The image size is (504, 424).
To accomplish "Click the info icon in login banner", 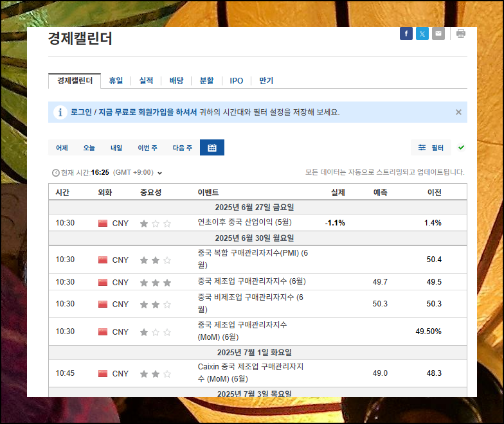I will point(60,112).
